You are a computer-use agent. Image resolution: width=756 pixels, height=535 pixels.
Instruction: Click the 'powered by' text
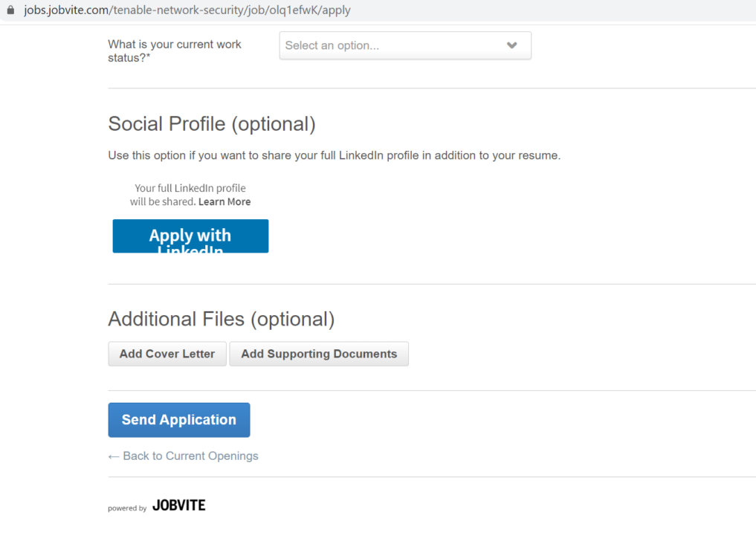click(127, 508)
